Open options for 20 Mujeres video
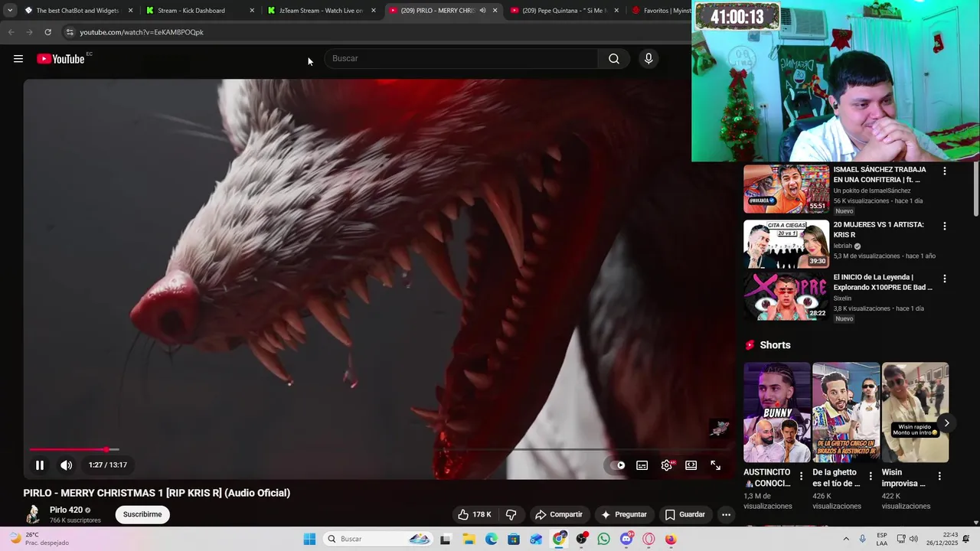The width and height of the screenshot is (980, 551). (x=944, y=227)
